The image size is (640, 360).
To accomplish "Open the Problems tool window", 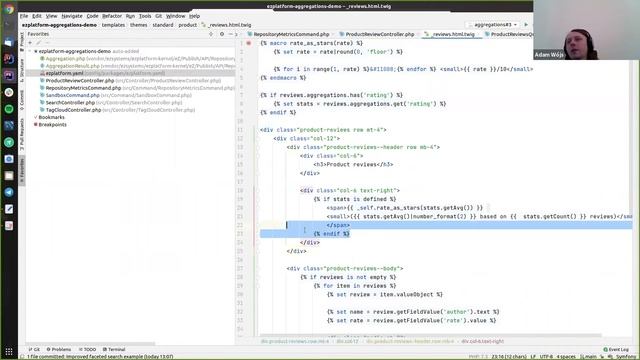I will (x=59, y=349).
